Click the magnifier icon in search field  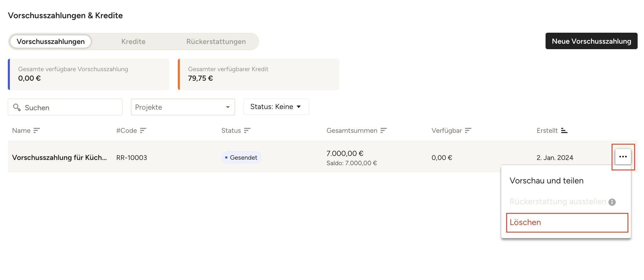[x=17, y=107]
